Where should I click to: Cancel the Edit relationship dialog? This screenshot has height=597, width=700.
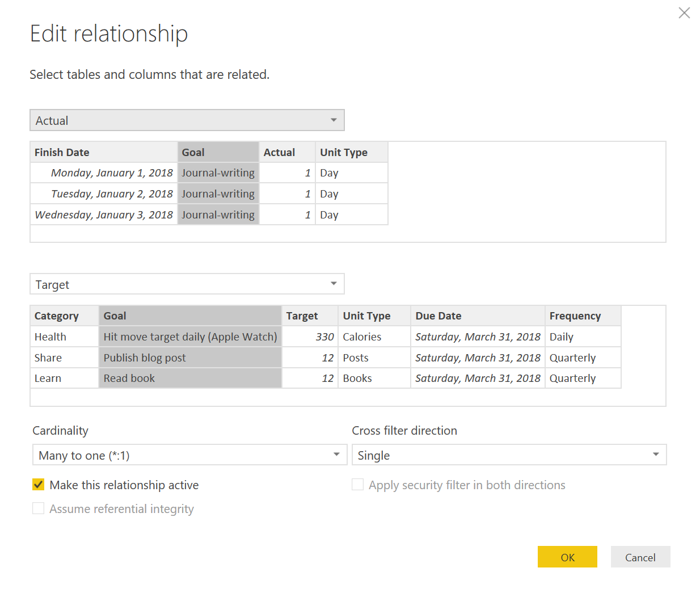tap(640, 557)
